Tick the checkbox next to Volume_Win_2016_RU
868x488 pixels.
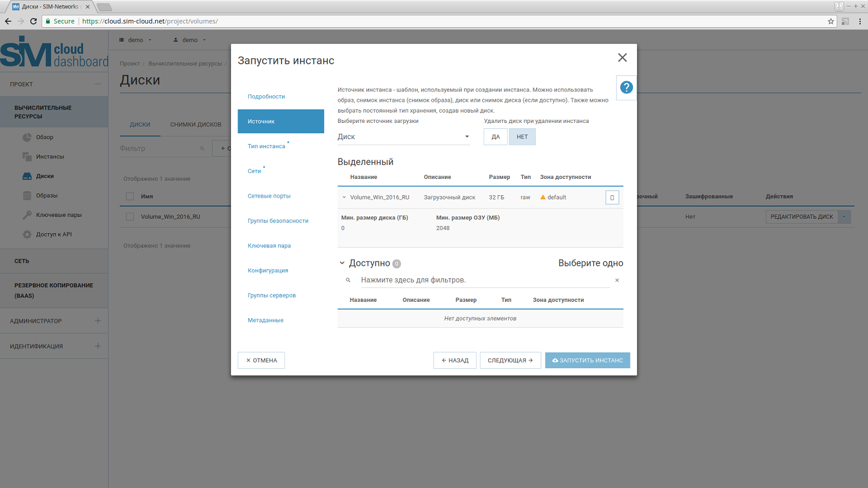130,217
